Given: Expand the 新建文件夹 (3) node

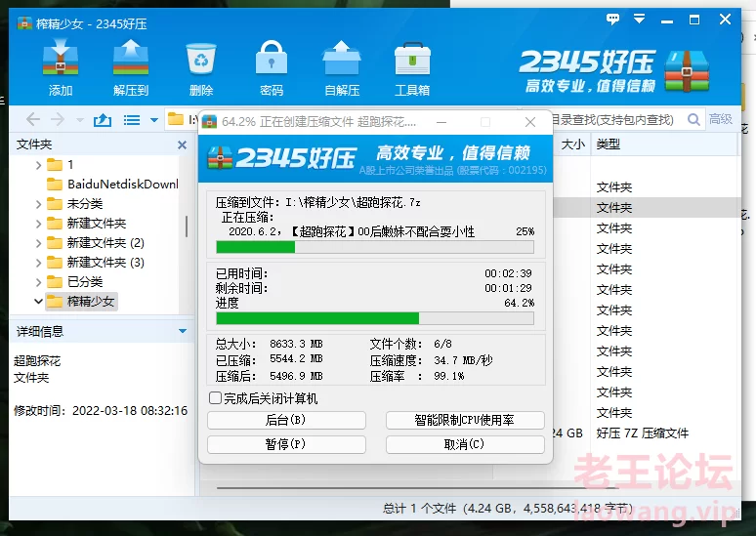Looking at the screenshot, I should click(38, 263).
